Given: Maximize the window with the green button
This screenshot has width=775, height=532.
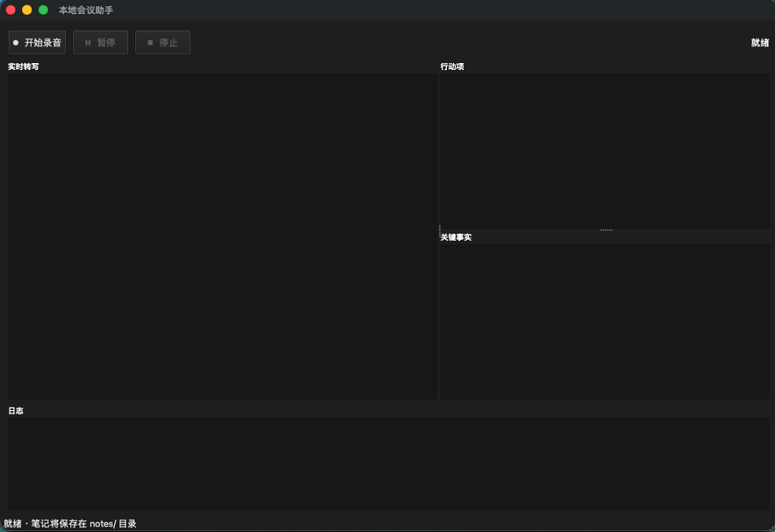Looking at the screenshot, I should 43,10.
